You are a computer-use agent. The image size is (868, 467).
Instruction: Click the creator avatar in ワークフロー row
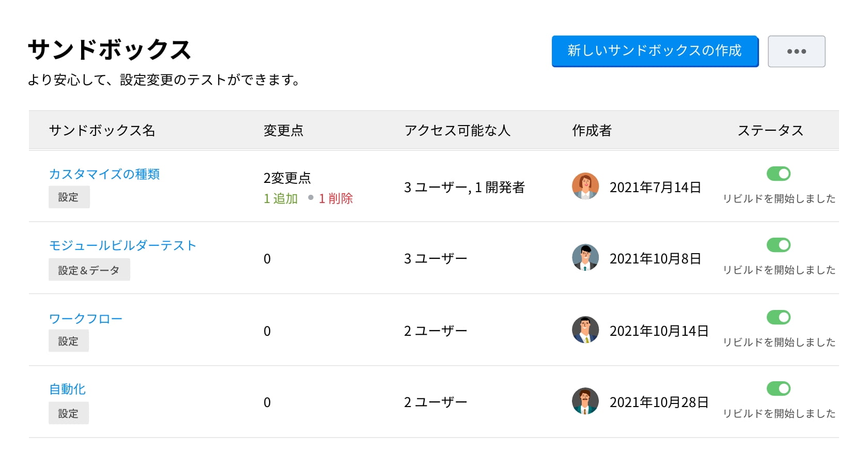[585, 330]
